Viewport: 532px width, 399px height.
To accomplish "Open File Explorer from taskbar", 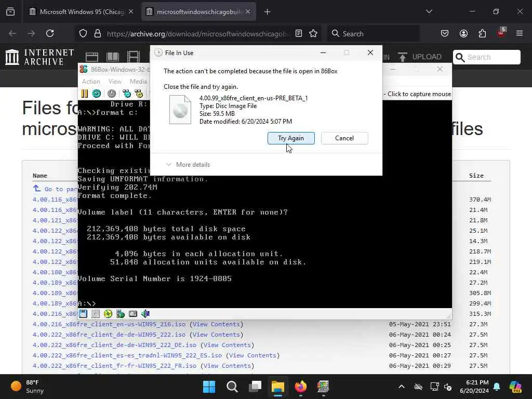I will (x=277, y=387).
